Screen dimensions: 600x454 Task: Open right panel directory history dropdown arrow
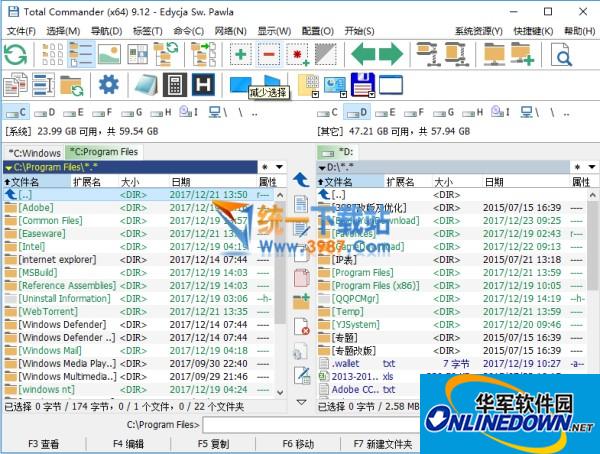coord(590,167)
